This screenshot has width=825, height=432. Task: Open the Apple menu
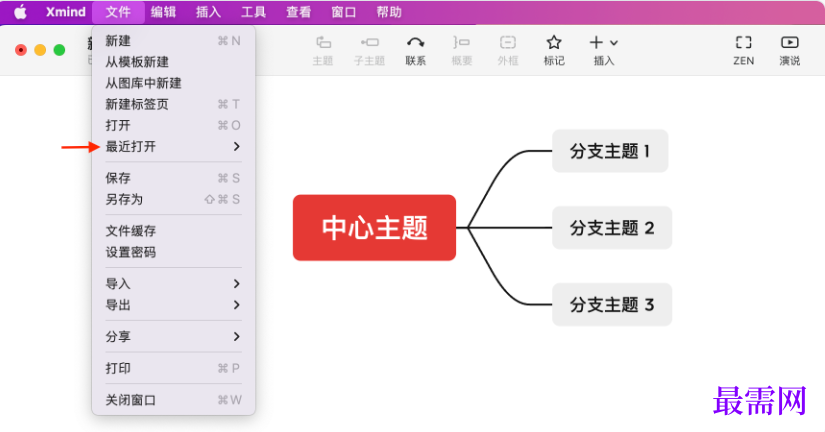(x=20, y=12)
